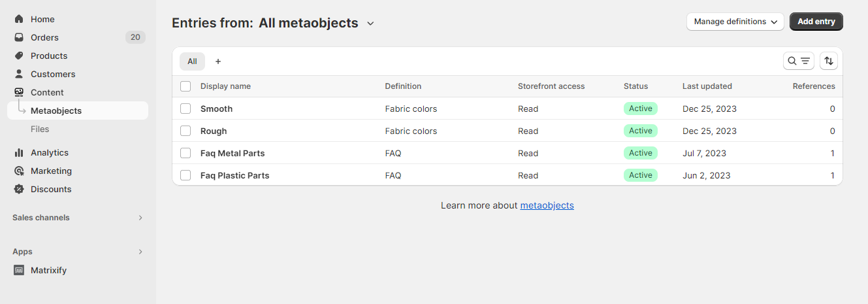
Task: Click the Discounts badge icon
Action: (19, 189)
